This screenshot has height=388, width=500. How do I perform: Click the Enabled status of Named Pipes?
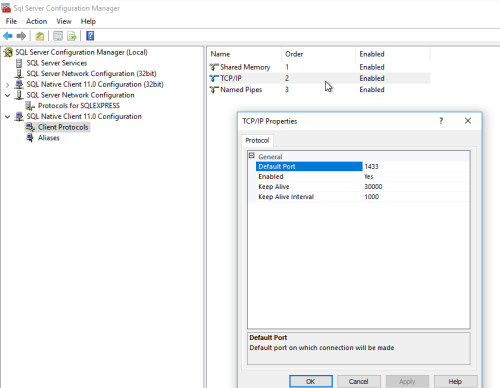click(372, 90)
